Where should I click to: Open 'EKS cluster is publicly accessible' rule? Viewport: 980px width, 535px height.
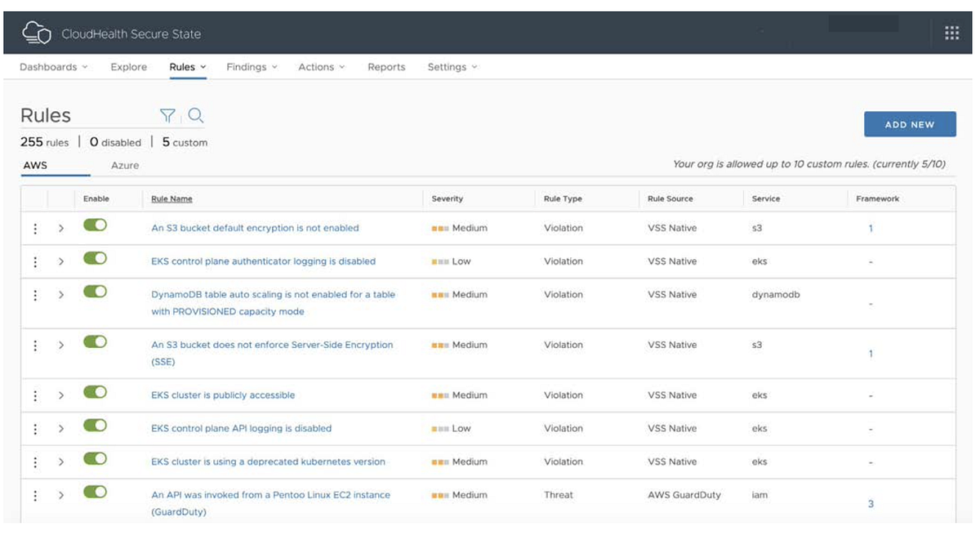[223, 395]
